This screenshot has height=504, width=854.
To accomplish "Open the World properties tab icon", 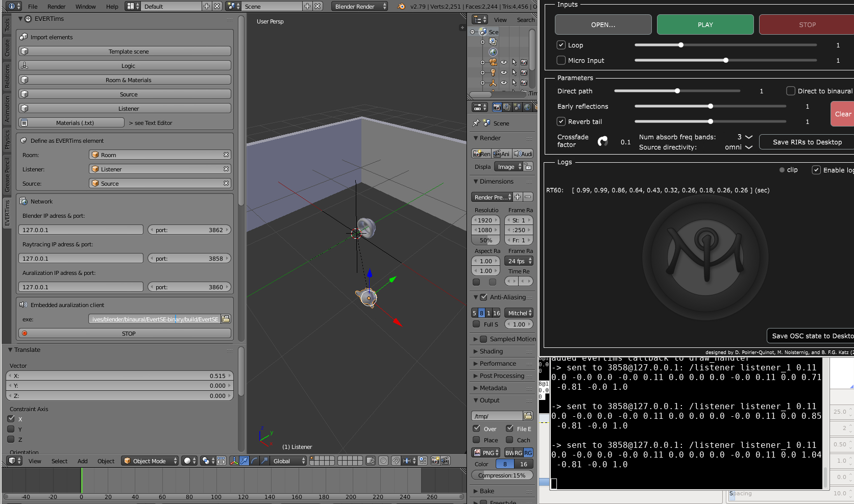I will 527,107.
